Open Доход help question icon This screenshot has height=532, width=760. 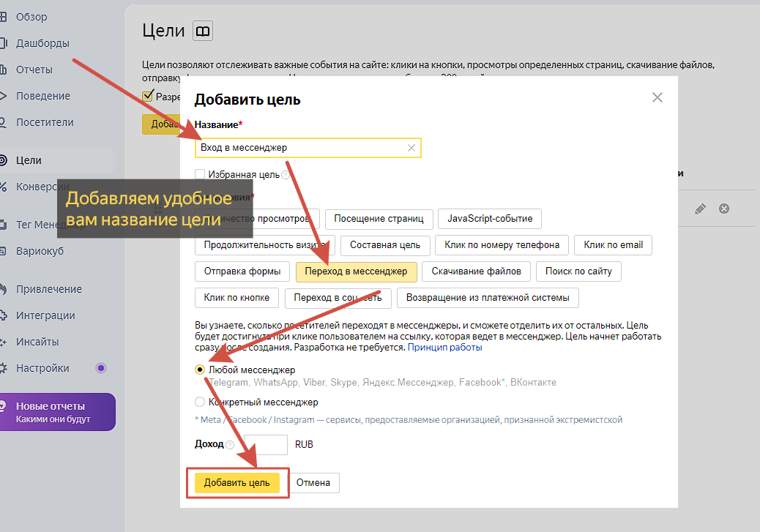[230, 445]
